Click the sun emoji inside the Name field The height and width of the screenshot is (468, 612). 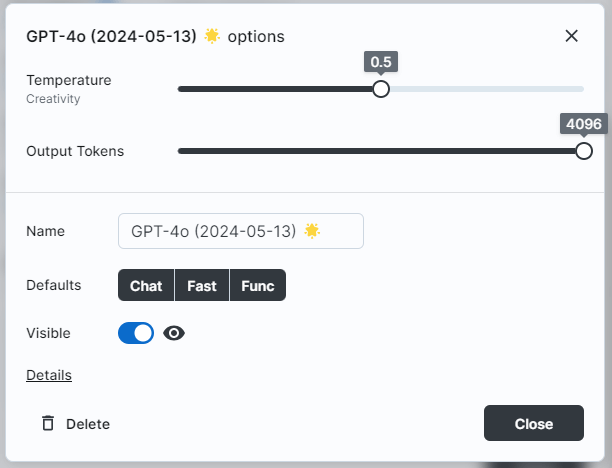312,231
